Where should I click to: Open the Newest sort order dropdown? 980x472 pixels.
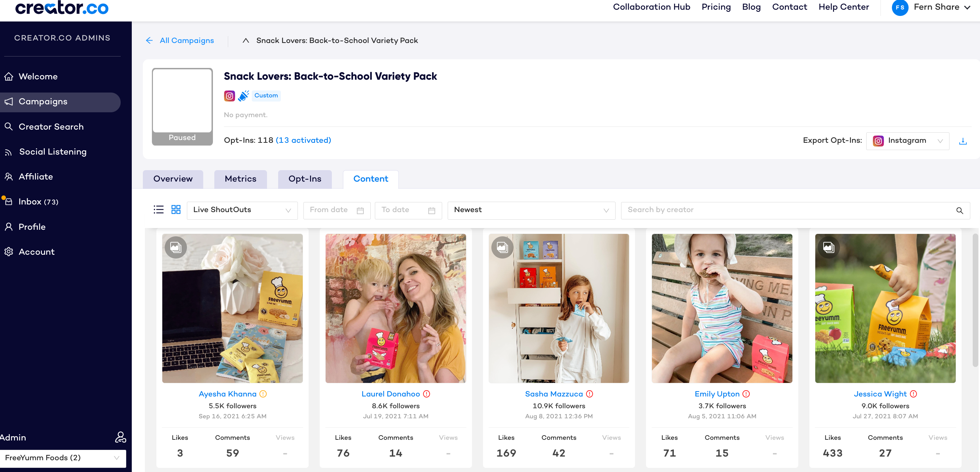(x=530, y=210)
